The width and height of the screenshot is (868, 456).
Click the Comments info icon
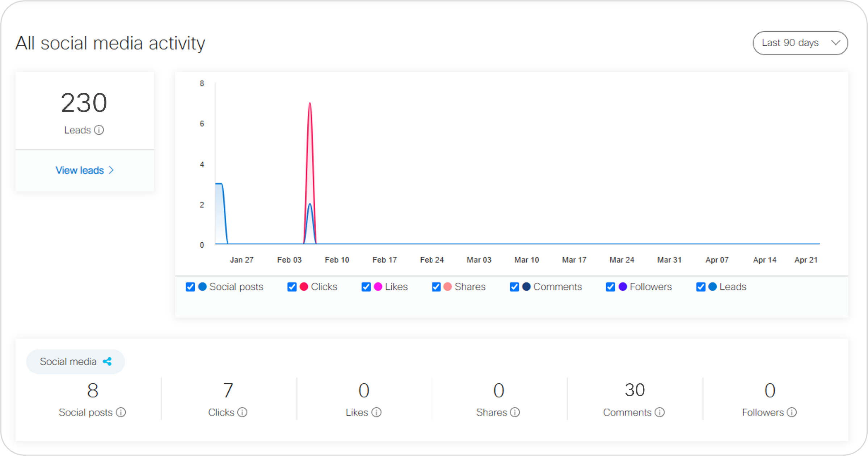660,412
